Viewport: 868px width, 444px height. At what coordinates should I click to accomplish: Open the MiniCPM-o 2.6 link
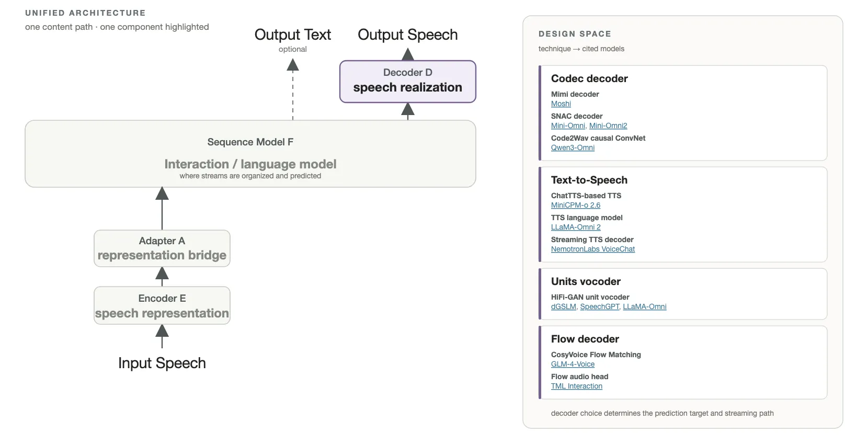[576, 205]
